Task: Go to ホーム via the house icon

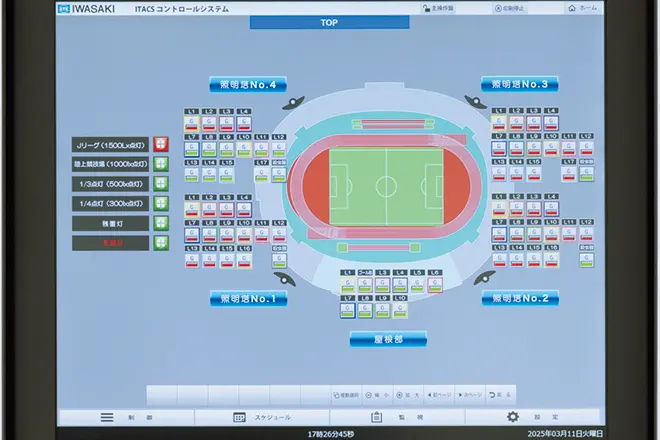Action: coord(571,8)
